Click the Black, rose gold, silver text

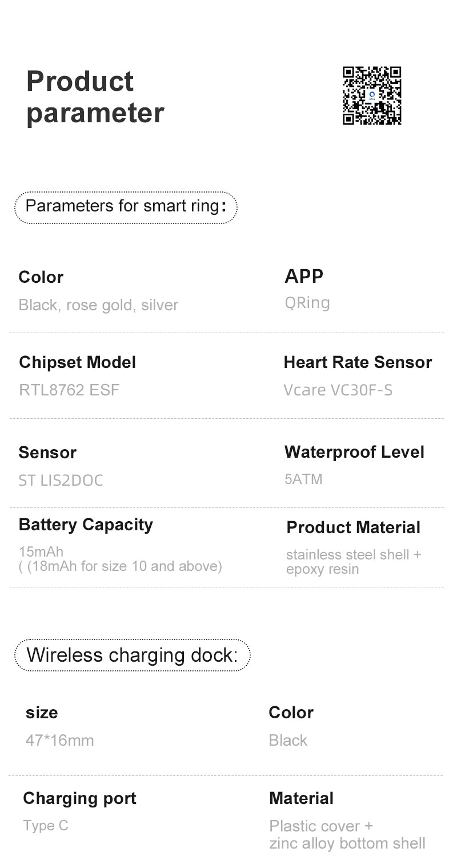(x=98, y=305)
